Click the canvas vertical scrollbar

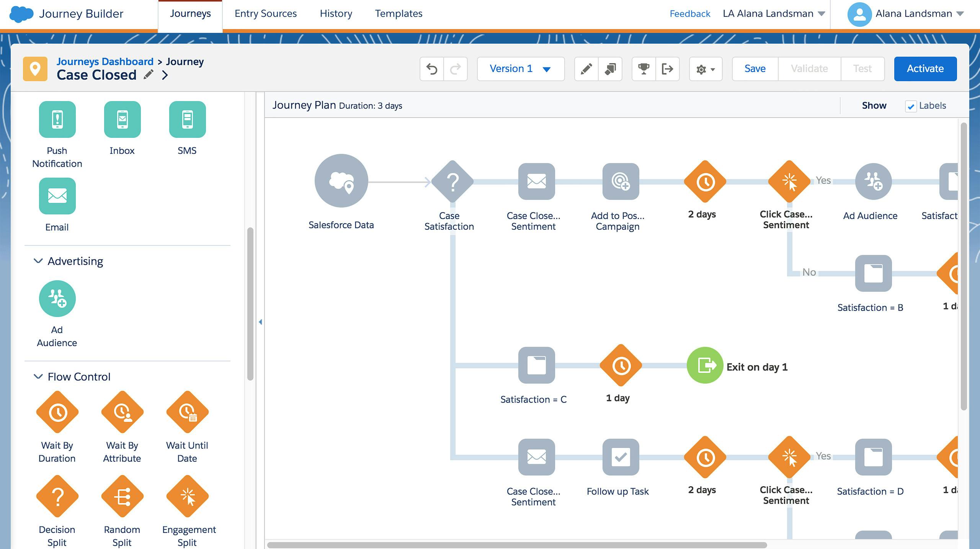(x=964, y=266)
